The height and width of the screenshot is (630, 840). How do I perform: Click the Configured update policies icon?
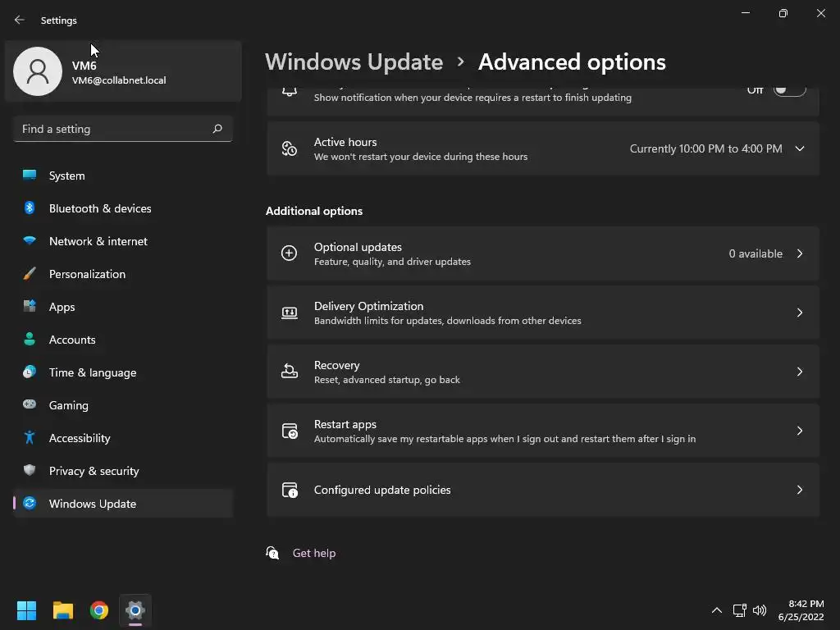click(289, 490)
